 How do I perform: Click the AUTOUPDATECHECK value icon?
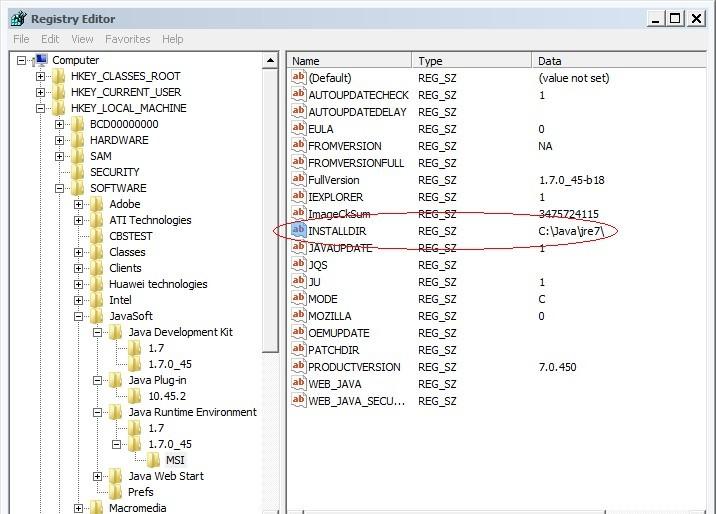point(298,94)
